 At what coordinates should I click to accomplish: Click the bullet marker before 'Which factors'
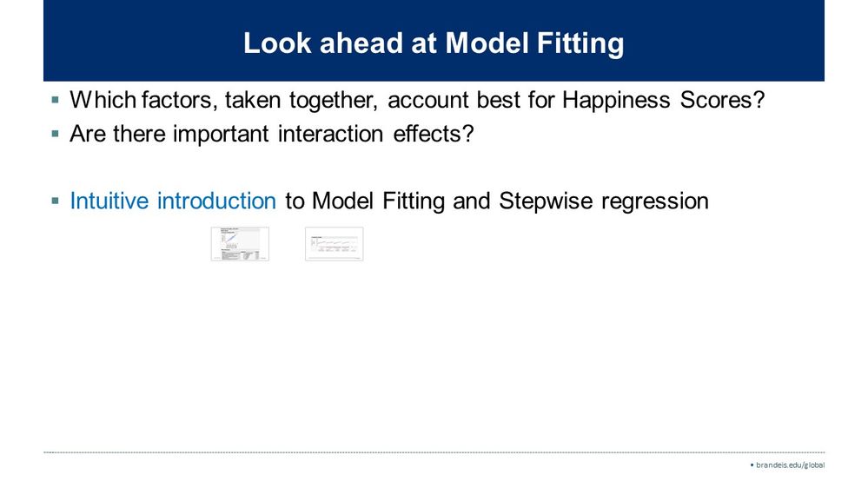click(56, 100)
